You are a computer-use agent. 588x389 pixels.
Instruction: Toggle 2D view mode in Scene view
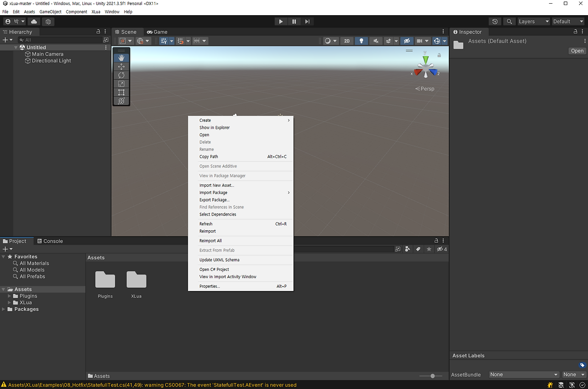coord(347,40)
